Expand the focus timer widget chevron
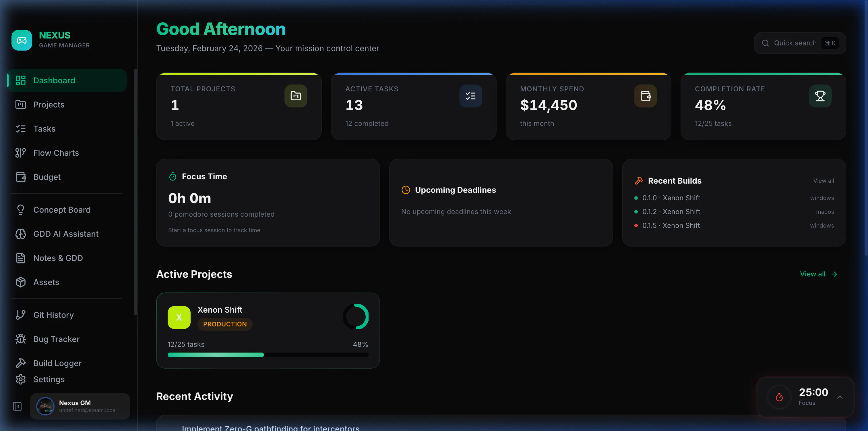The height and width of the screenshot is (431, 868). point(840,397)
